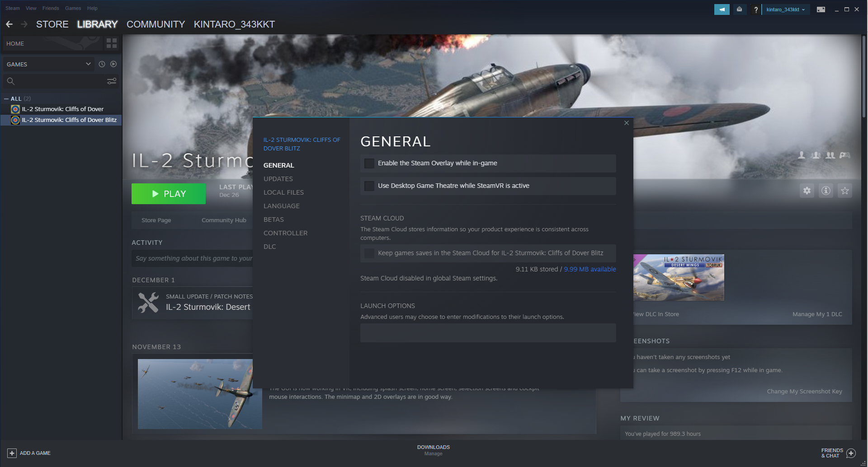Enable the Steam Overlay while in-game checkbox
The image size is (868, 467).
pos(369,163)
